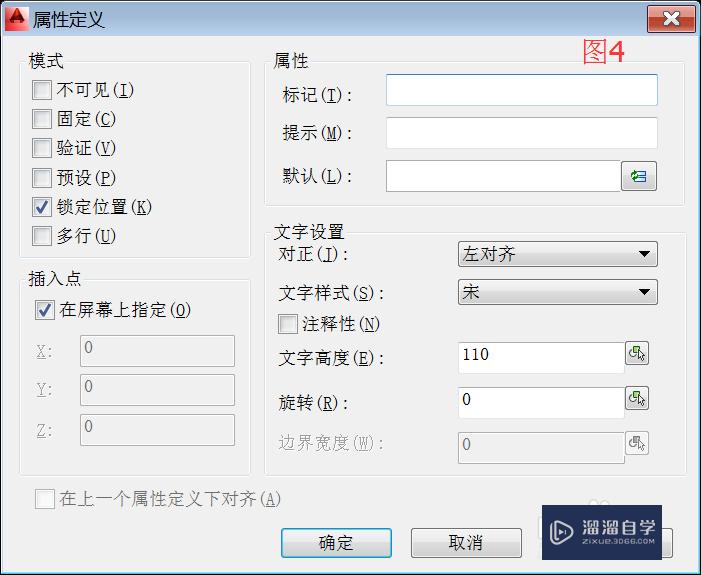701x575 pixels.
Task: Click the pick text height icon
Action: click(637, 354)
